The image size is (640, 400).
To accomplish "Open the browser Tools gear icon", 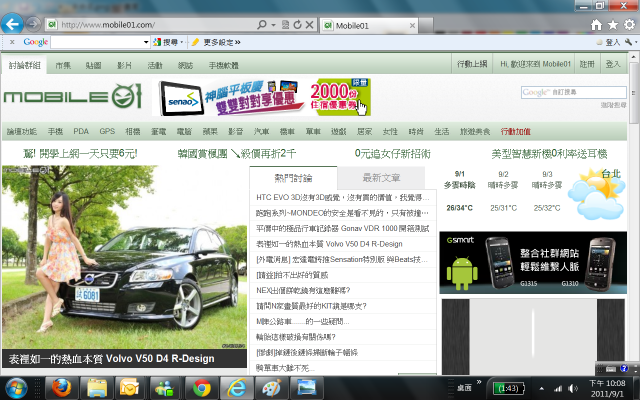I will 629,25.
